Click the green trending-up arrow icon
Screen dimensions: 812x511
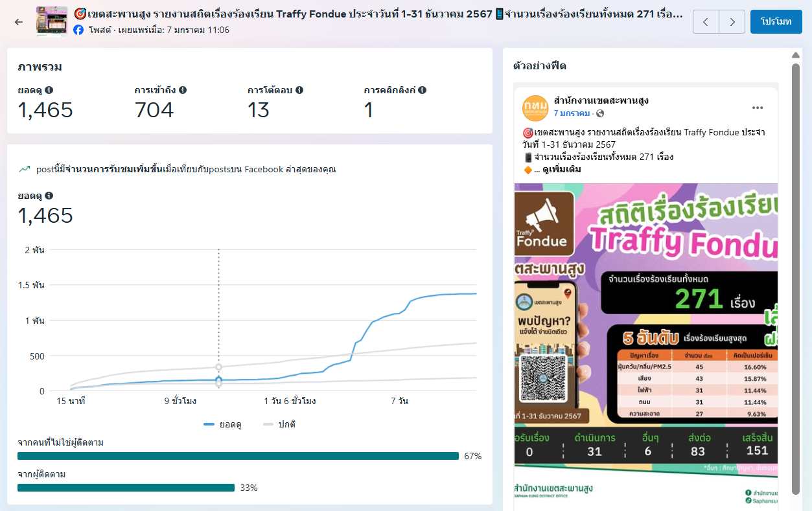(x=25, y=170)
